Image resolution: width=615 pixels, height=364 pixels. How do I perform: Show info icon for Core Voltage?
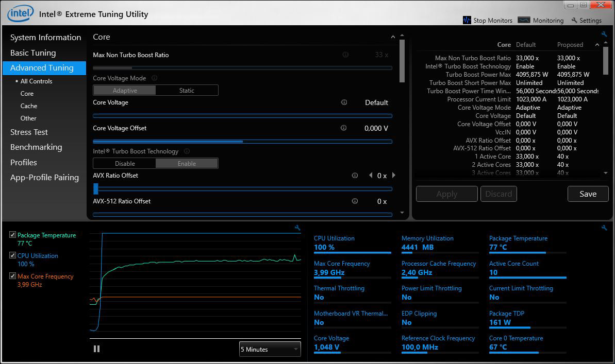click(344, 102)
